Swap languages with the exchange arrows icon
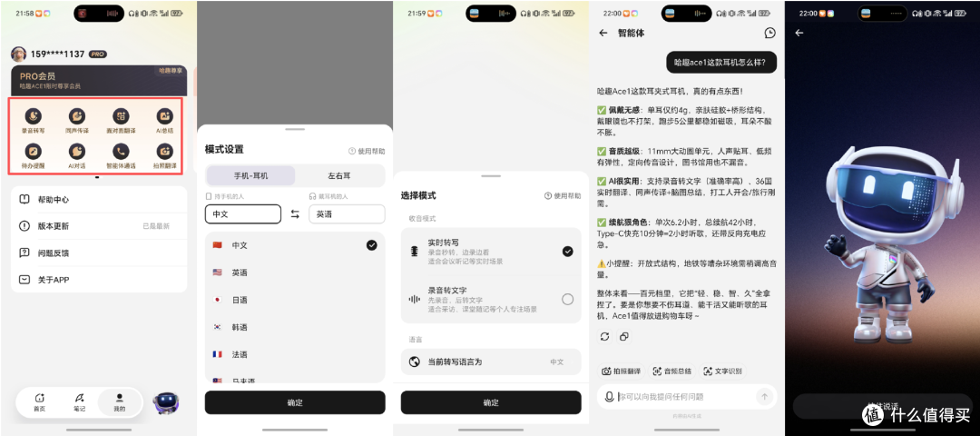980x436 pixels. click(x=295, y=214)
